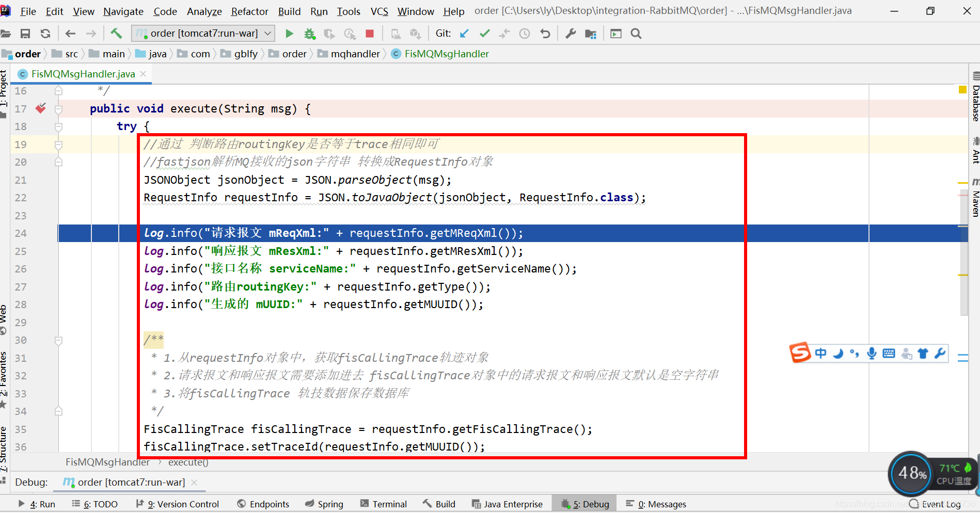Open the TODO tool window
980x513 pixels.
[95, 504]
